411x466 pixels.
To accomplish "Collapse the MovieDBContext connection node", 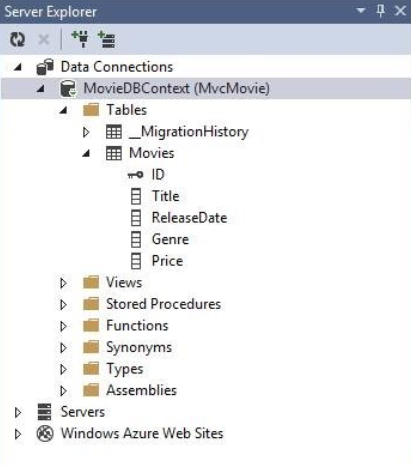I will point(40,89).
